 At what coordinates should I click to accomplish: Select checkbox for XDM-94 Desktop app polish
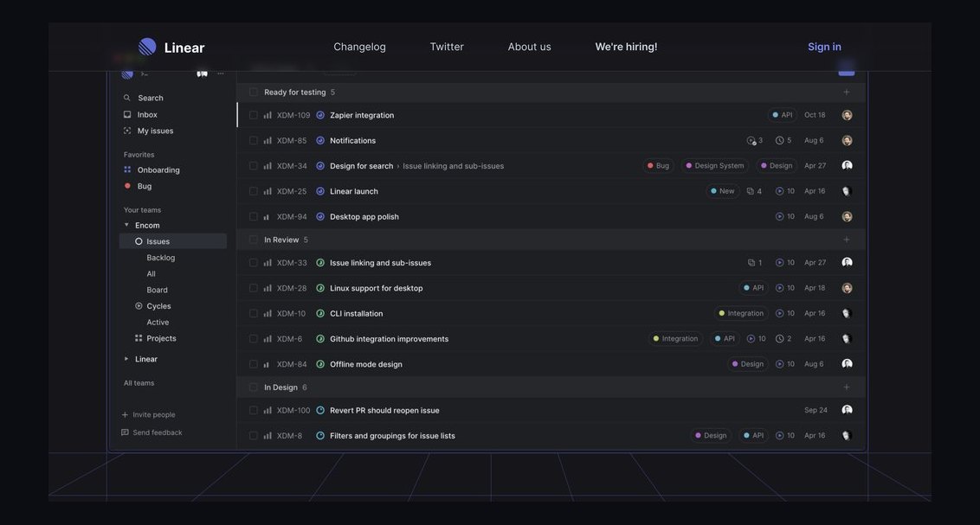[253, 216]
